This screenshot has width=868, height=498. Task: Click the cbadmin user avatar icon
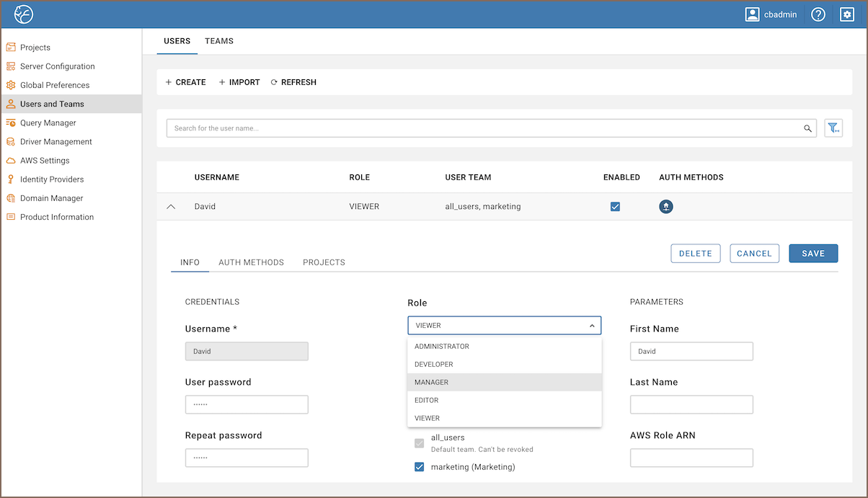point(753,14)
